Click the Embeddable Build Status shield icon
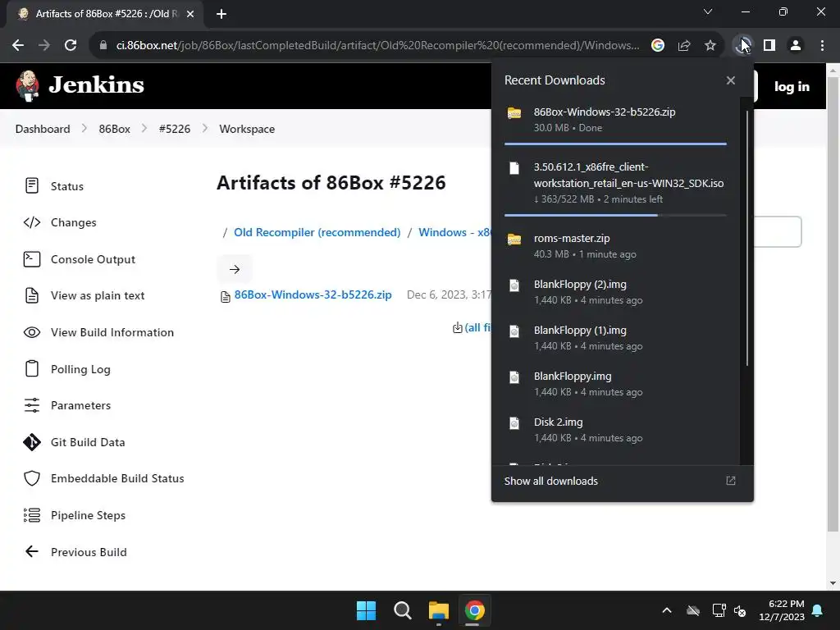Viewport: 840px width, 630px height. [x=32, y=478]
